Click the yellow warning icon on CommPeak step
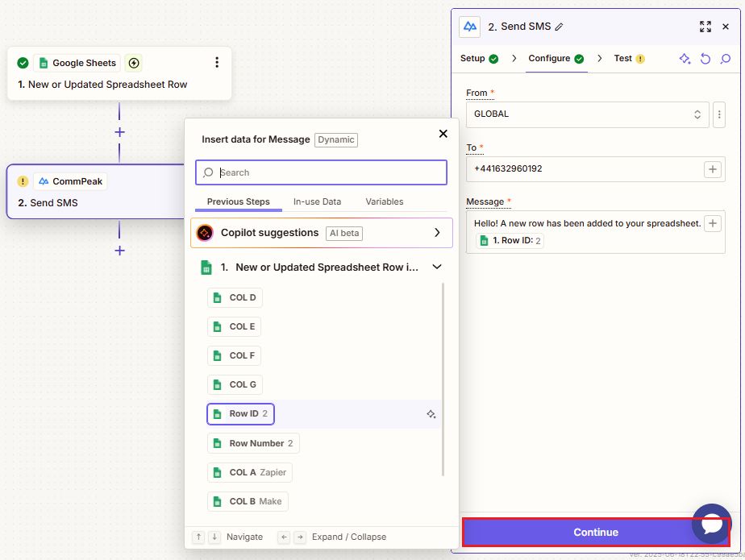Screen dimensions: 745x560 pos(23,181)
